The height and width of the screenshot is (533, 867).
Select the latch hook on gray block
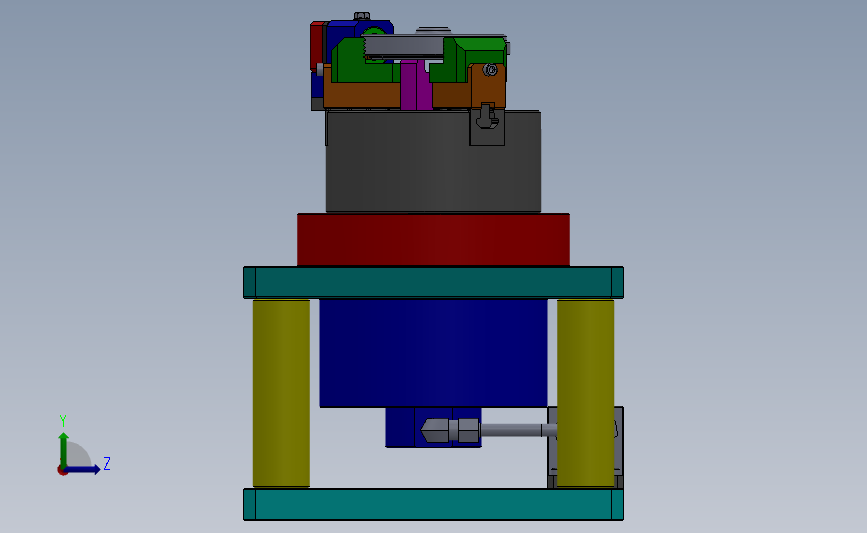(487, 116)
